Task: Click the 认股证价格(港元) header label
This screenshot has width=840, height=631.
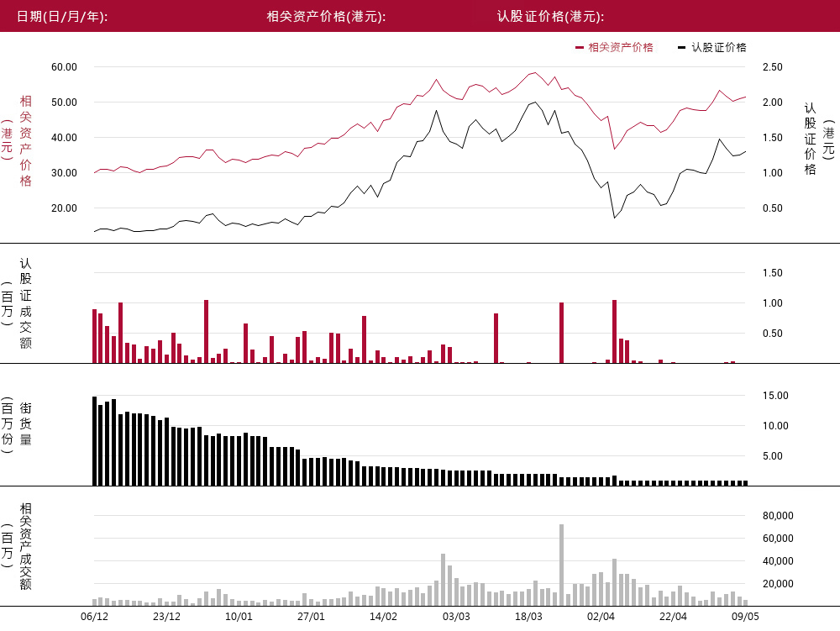Action: (551, 16)
